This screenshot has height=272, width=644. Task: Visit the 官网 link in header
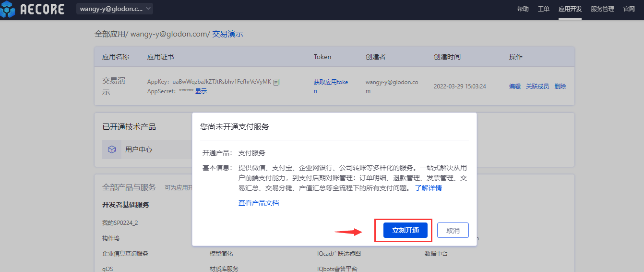pos(629,9)
